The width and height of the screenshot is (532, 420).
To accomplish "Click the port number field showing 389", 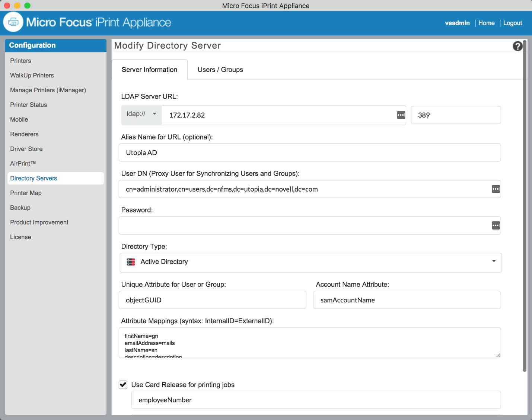I will click(x=456, y=115).
